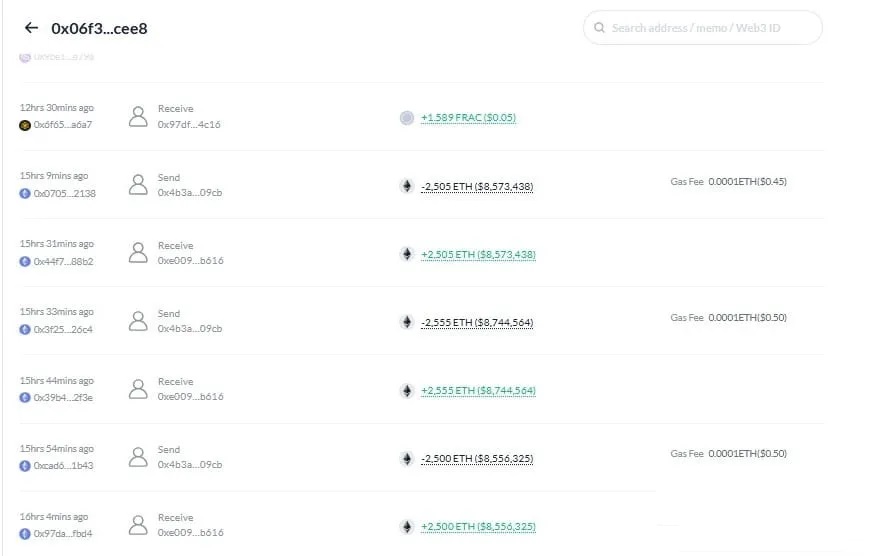884x556 pixels.
Task: Open address 0xe009...b616 in the 16hrs 4mins row
Action: point(191,532)
